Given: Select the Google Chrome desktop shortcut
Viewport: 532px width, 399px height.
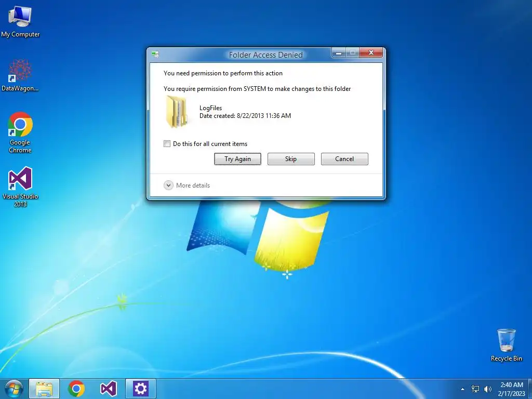Looking at the screenshot, I should point(20,132).
